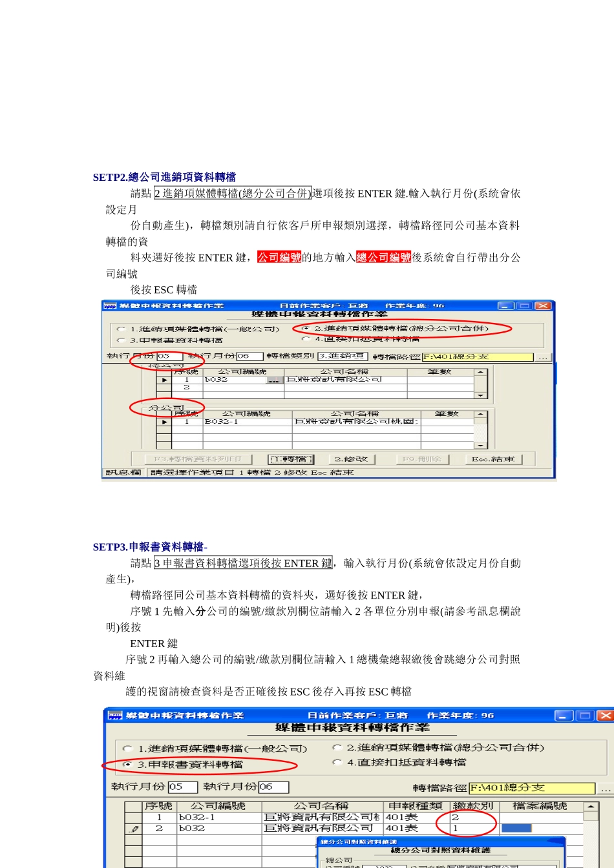Click the row pointer arrow of 總公司 row 1
Screen dimensions: 614x868
coord(164,380)
